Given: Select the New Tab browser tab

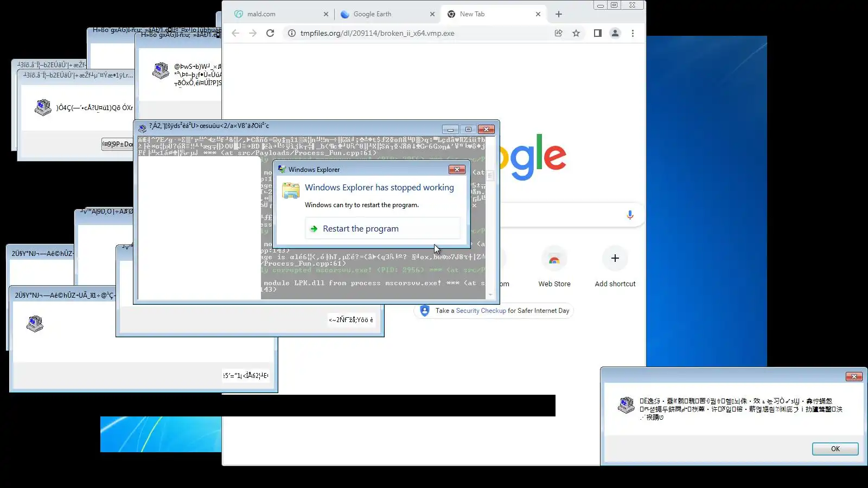Looking at the screenshot, I should click(x=494, y=14).
